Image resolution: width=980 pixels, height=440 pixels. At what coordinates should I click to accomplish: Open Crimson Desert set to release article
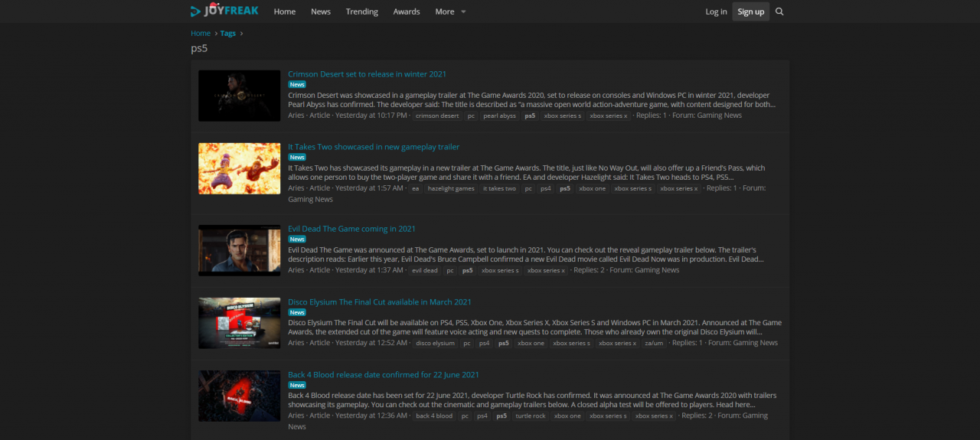point(367,74)
